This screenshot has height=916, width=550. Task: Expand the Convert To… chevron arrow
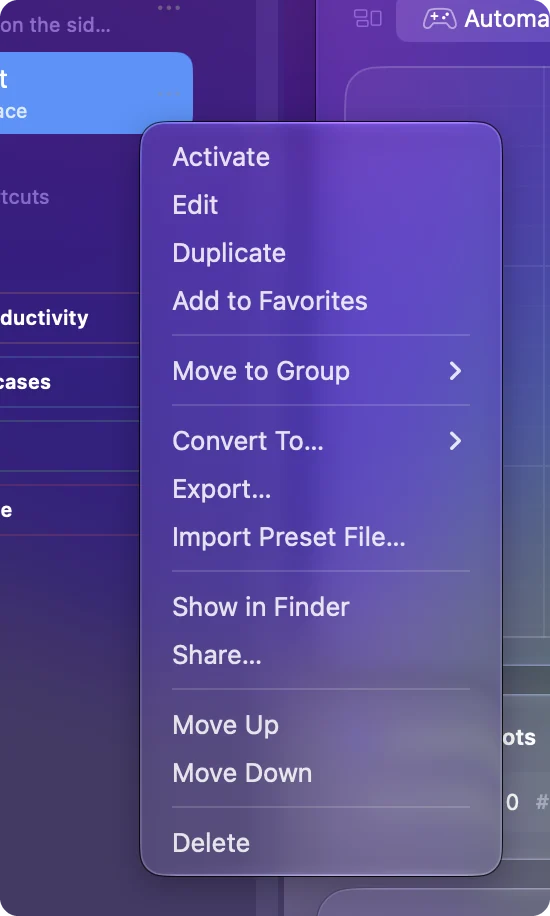click(455, 441)
